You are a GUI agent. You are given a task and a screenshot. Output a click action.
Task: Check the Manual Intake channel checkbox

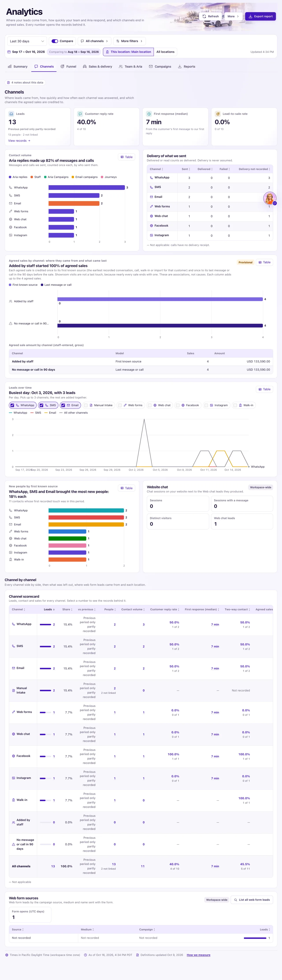[x=86, y=405]
